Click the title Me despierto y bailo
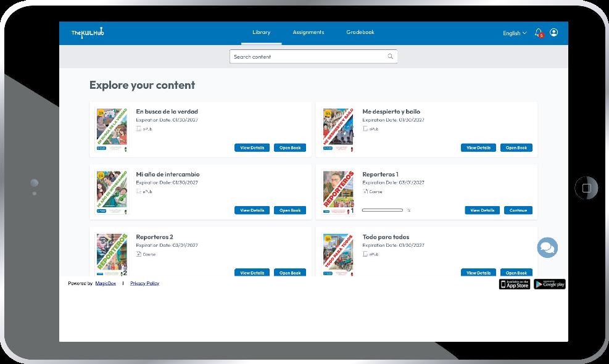The image size is (609, 364). point(391,112)
